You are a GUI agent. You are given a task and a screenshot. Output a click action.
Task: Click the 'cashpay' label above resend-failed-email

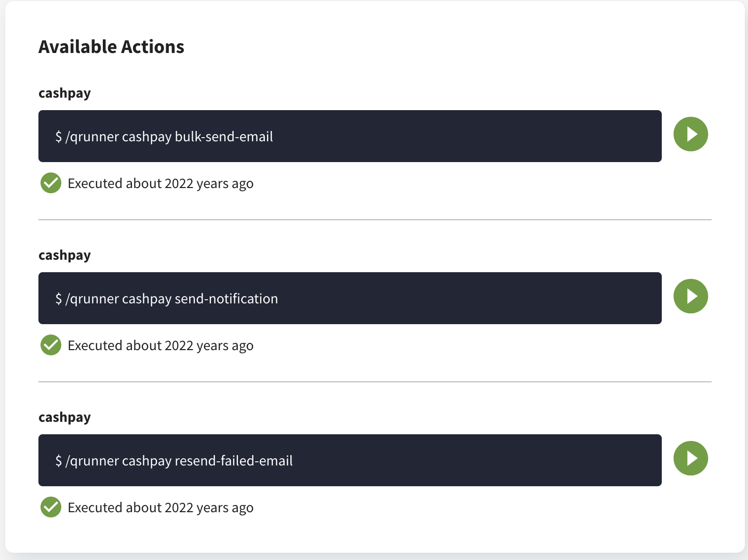[64, 417]
